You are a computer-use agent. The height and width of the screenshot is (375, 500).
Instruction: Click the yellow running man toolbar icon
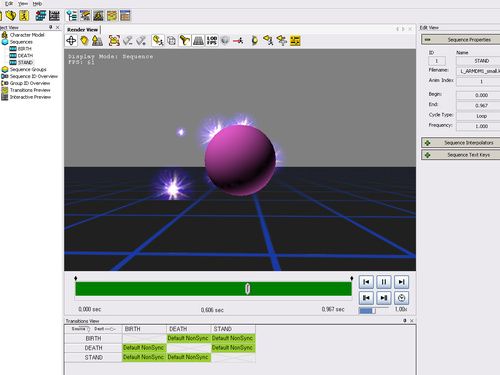point(24,15)
